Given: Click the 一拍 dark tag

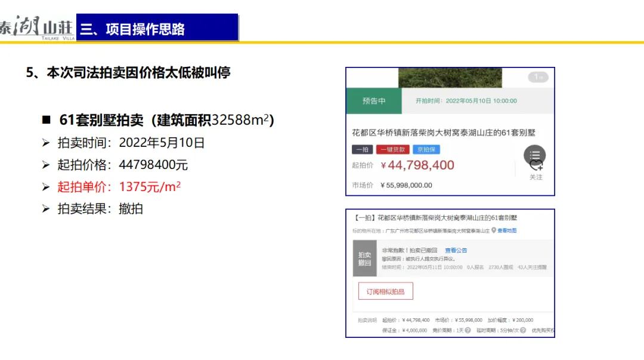Looking at the screenshot, I should click(363, 149).
